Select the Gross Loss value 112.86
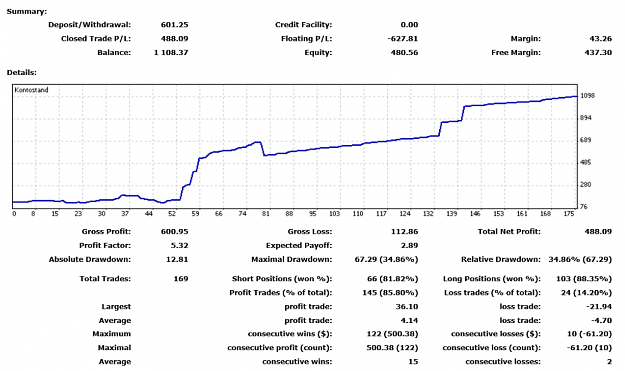625x371 pixels. (404, 232)
